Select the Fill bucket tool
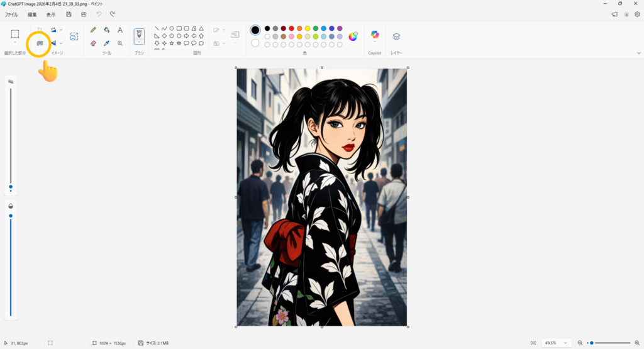The width and height of the screenshot is (644, 349). click(106, 30)
